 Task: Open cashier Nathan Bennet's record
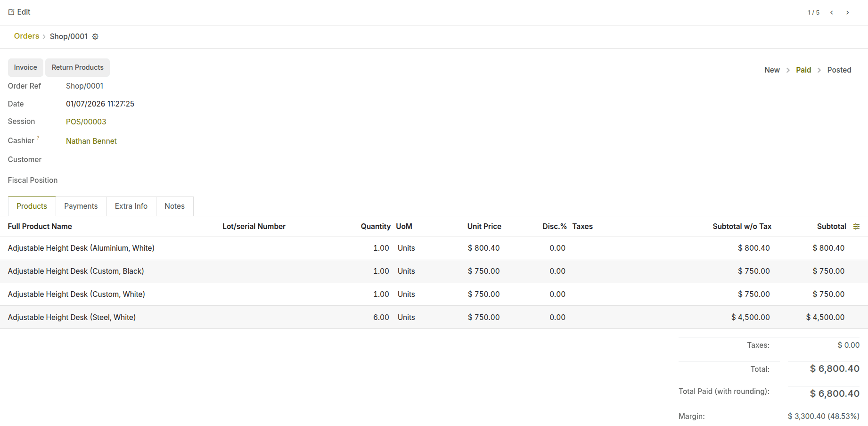pyautogui.click(x=91, y=141)
